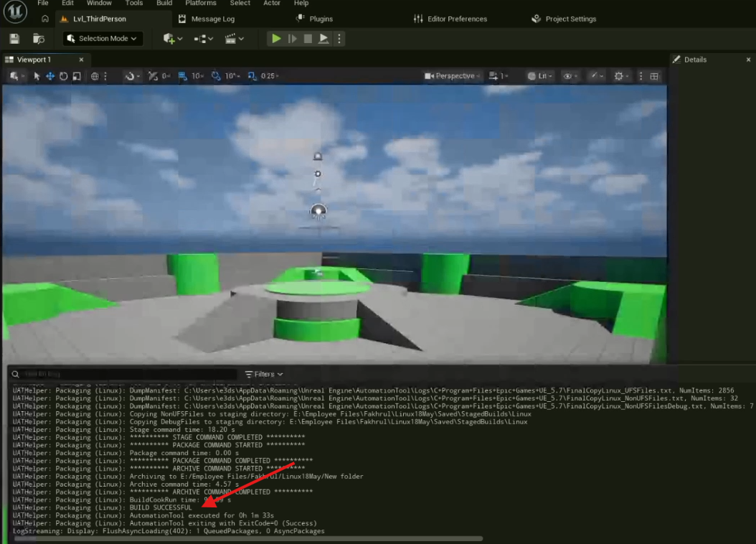The image size is (756, 544).
Task: Open the viewport selection options menu
Action: coord(17,76)
